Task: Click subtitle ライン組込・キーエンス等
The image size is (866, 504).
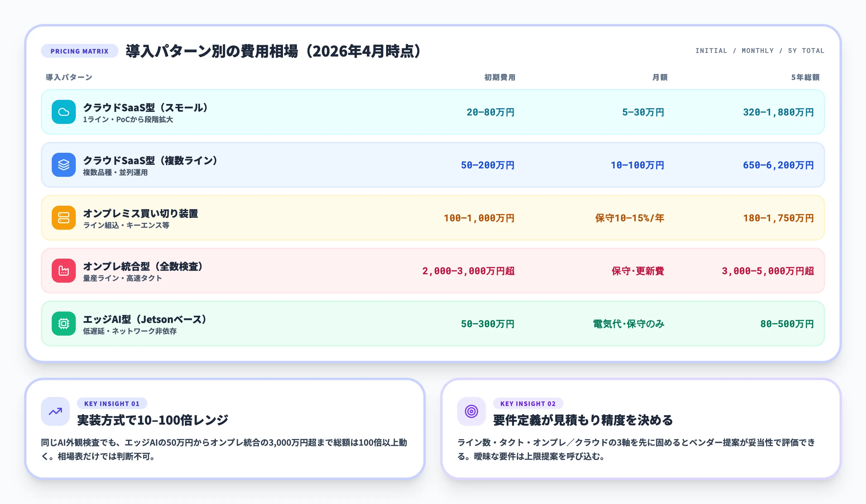Action: click(x=126, y=226)
